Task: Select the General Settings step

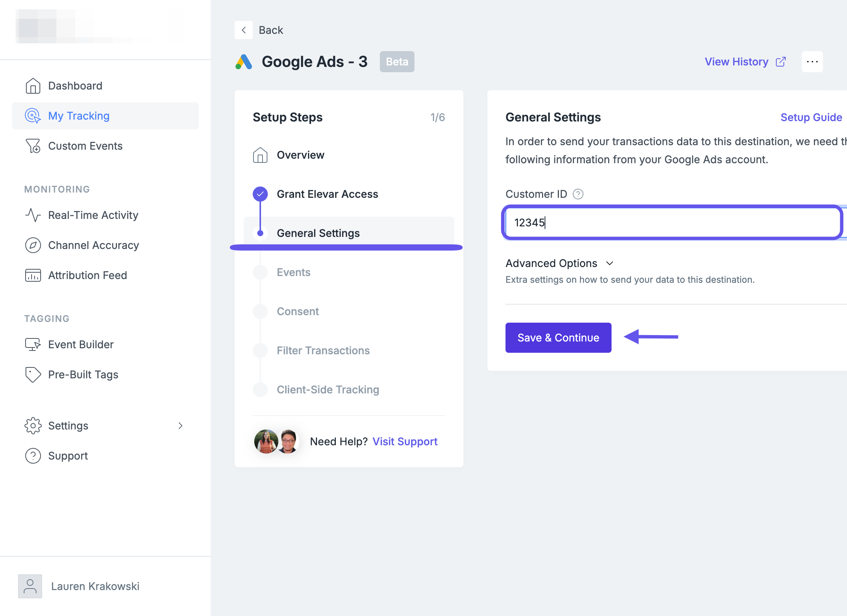Action: coord(349,233)
